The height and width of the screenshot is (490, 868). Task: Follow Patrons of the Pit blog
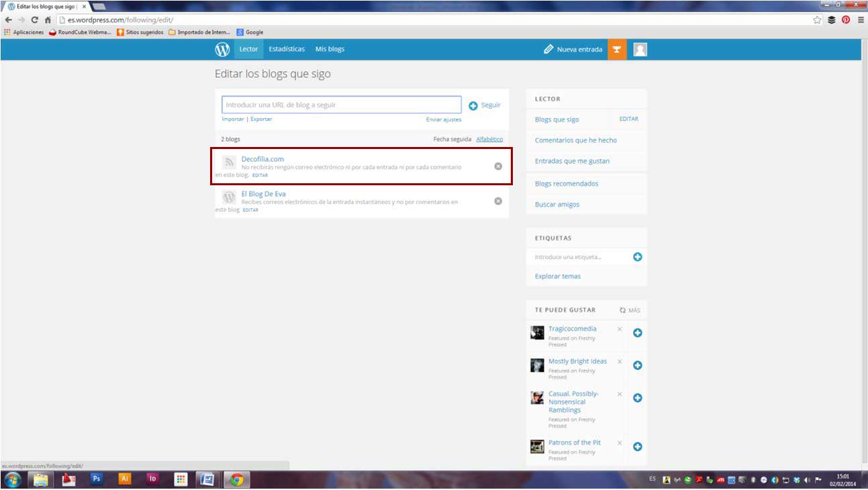638,447
